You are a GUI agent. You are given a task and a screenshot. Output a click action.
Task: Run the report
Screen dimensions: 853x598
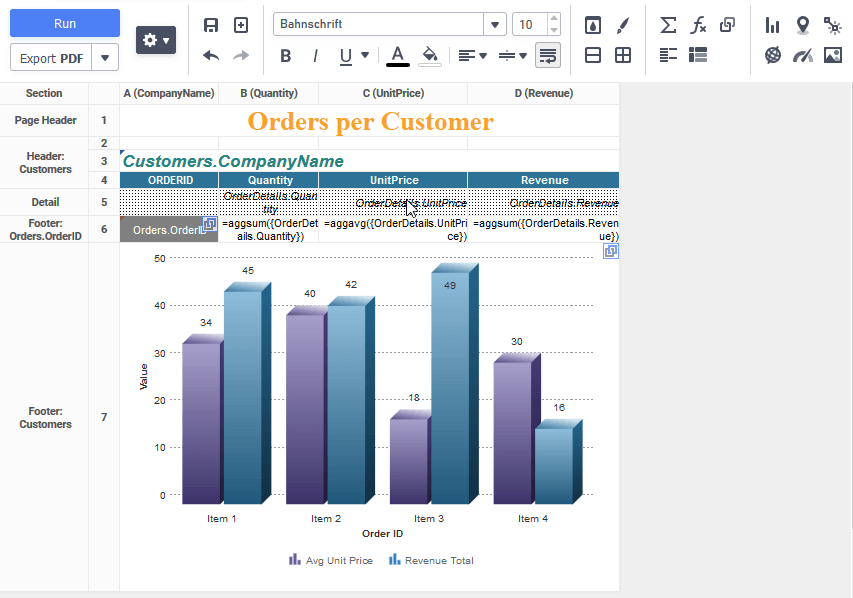[x=65, y=23]
